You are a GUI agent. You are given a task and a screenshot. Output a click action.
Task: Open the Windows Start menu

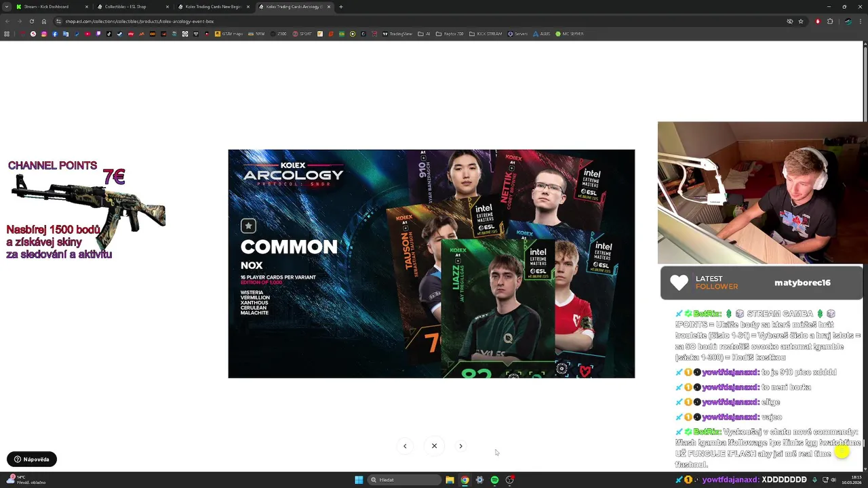(x=359, y=480)
